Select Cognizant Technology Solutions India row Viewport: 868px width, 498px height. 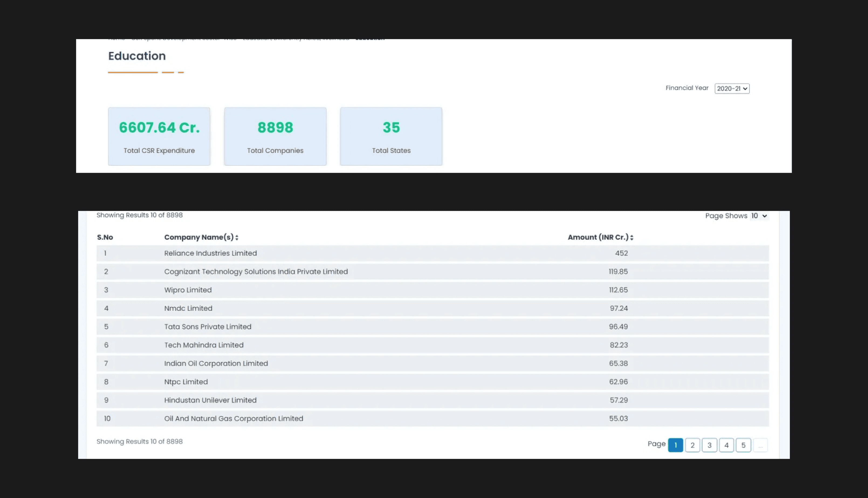(x=256, y=272)
